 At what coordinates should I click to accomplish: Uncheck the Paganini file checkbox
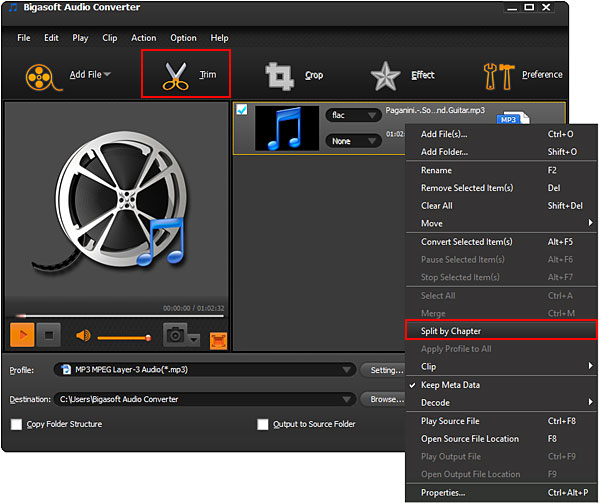click(x=241, y=110)
